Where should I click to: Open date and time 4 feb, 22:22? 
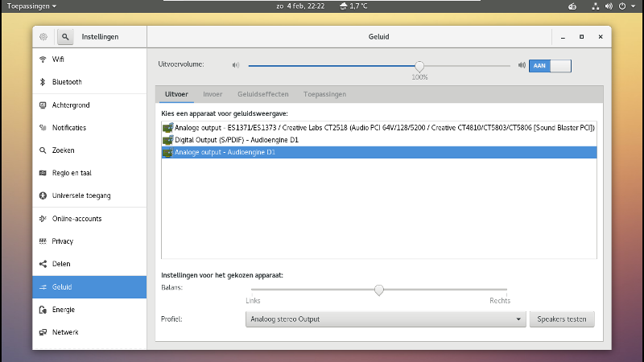[300, 6]
